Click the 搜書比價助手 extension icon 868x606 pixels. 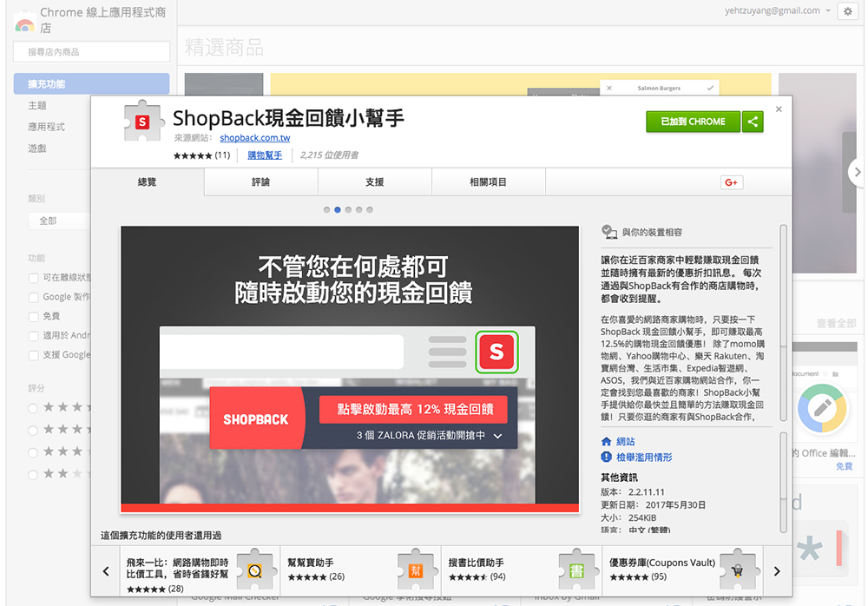(576, 570)
